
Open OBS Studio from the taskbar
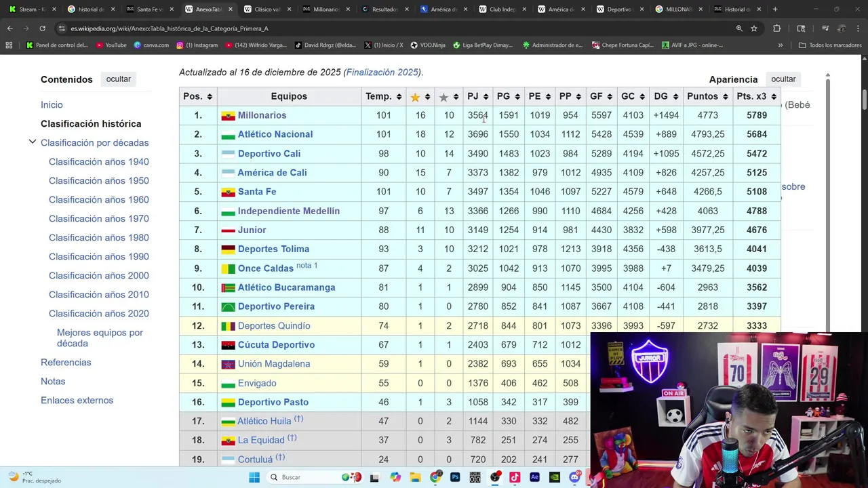pos(495,477)
